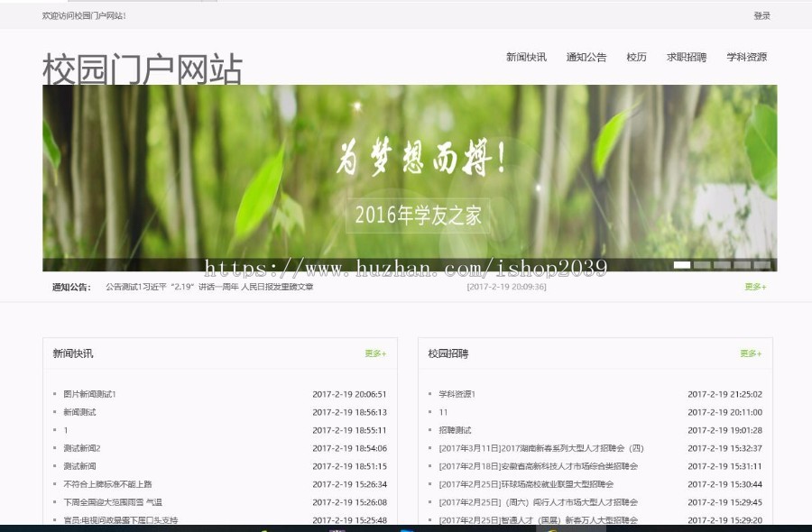The width and height of the screenshot is (812, 532).
Task: Open news item 图片新闻测试1
Action: (89, 394)
